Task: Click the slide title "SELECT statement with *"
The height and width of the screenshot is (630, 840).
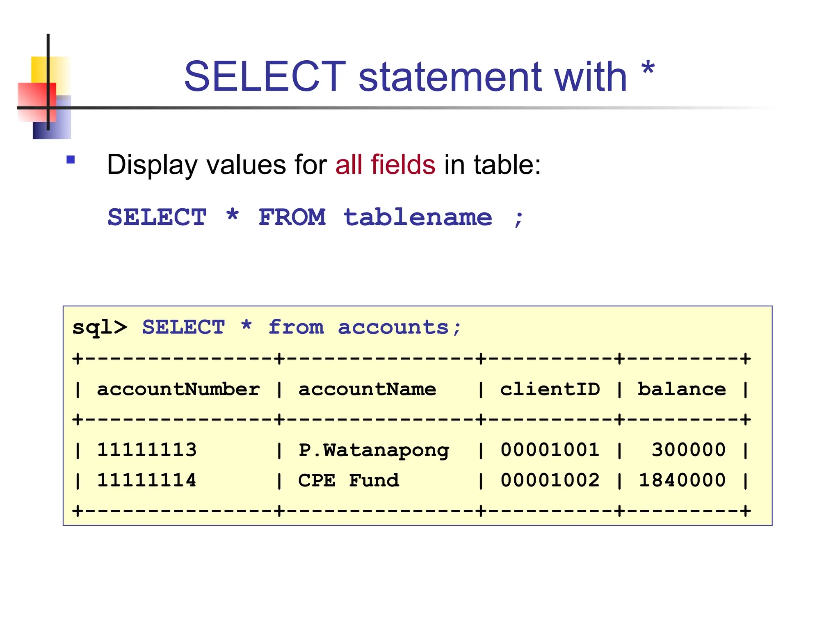Action: [x=419, y=76]
